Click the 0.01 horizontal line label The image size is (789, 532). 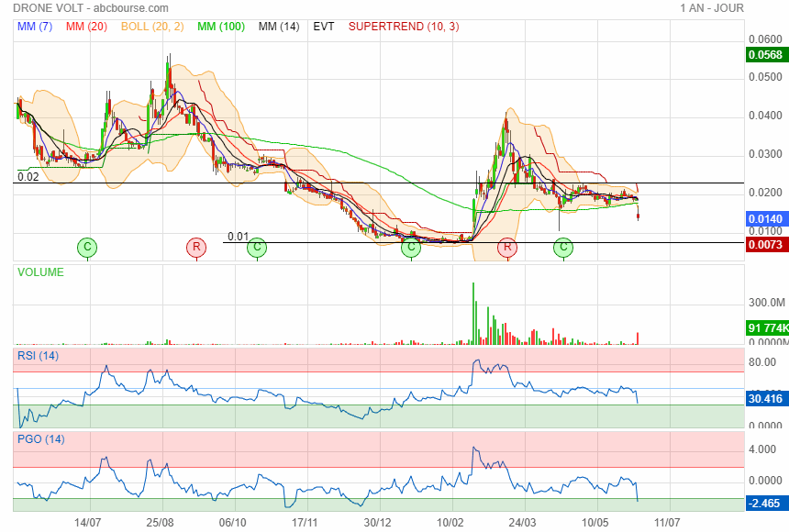pyautogui.click(x=238, y=237)
